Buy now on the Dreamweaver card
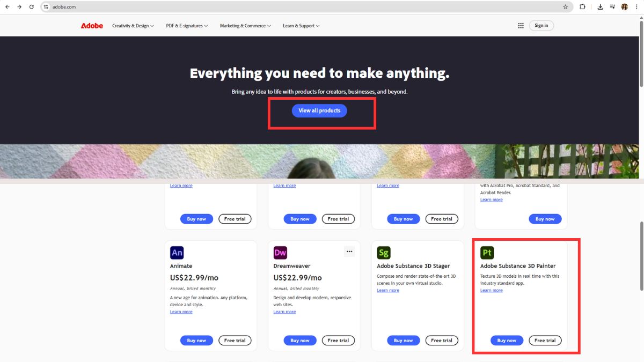Viewport: 644px width, 362px height. pyautogui.click(x=300, y=341)
